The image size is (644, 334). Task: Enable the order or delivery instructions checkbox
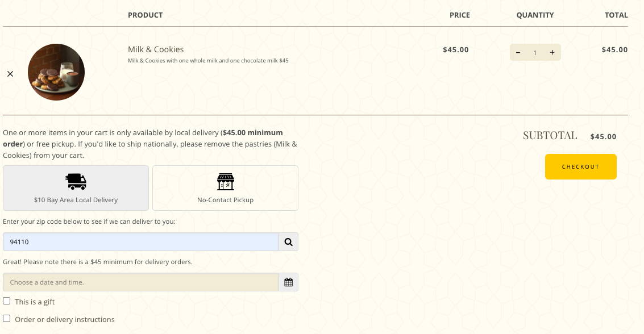point(7,319)
